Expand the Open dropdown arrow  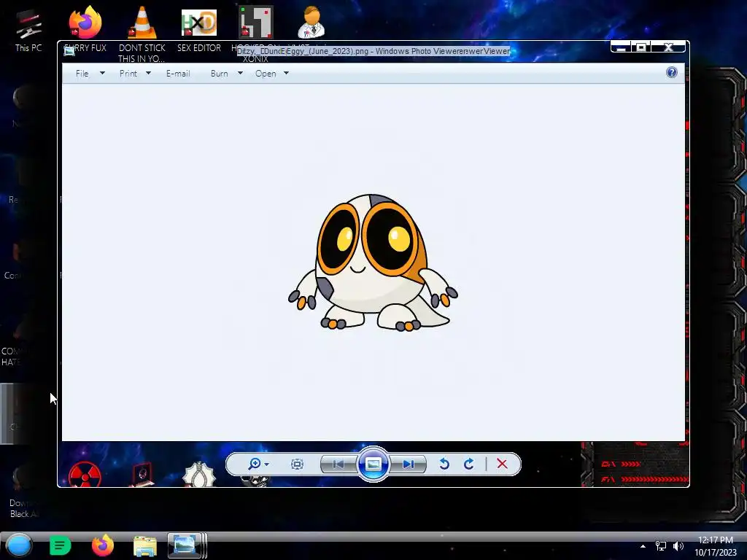coord(286,74)
